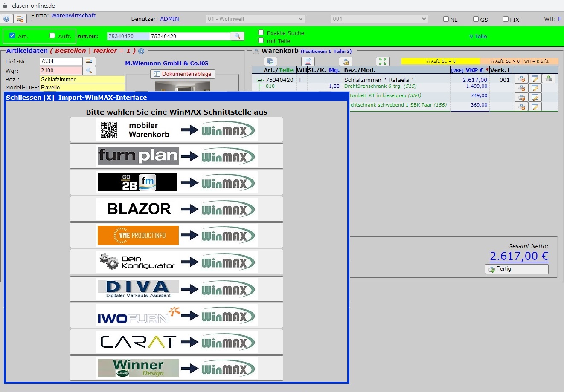Click the Modell-LIEF field containing Ravello
Screen dimensions: 564x392
click(82, 88)
